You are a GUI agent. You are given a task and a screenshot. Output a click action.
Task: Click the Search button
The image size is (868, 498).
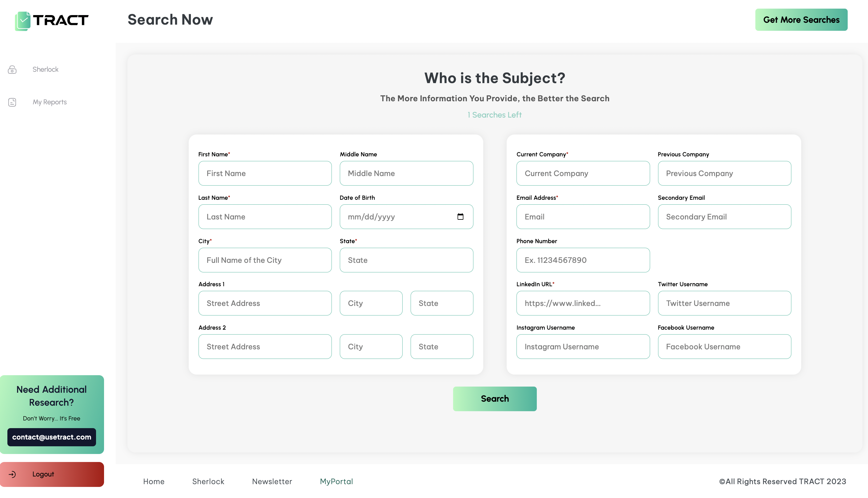point(495,399)
